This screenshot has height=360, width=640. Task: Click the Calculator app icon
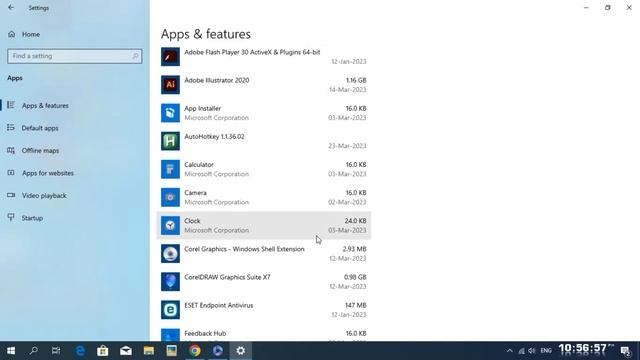click(170, 169)
